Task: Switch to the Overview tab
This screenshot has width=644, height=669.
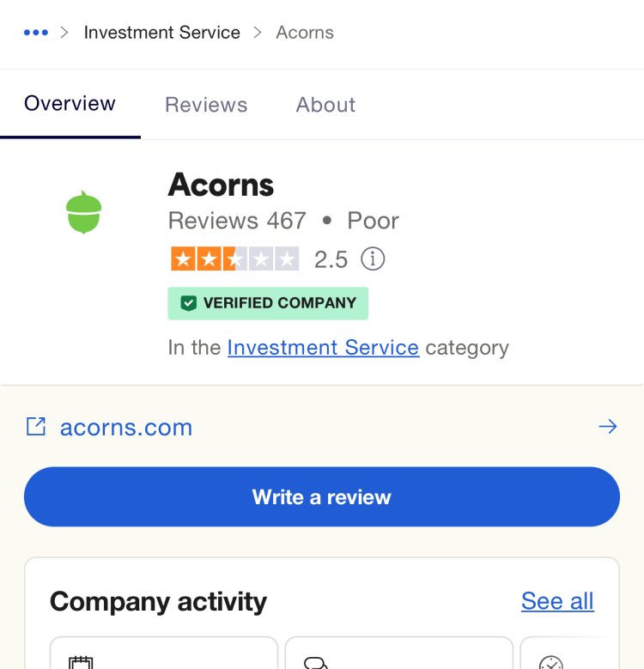Action: pos(70,104)
